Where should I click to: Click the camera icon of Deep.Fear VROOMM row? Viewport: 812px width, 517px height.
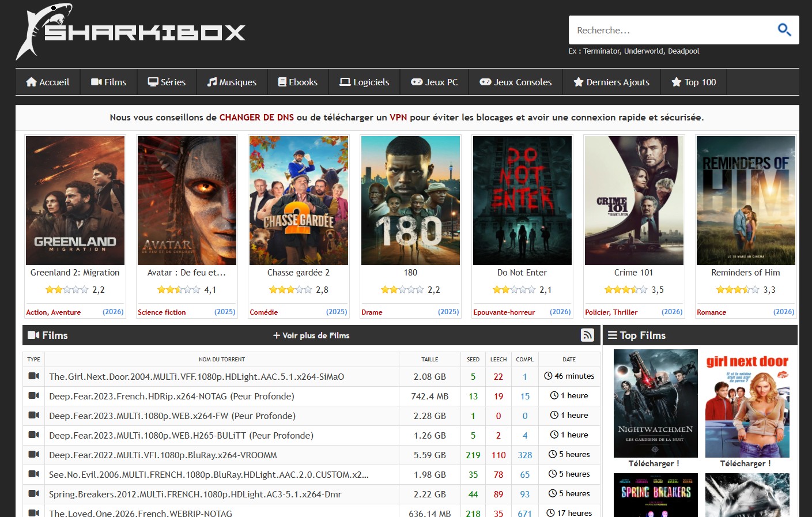tap(34, 455)
